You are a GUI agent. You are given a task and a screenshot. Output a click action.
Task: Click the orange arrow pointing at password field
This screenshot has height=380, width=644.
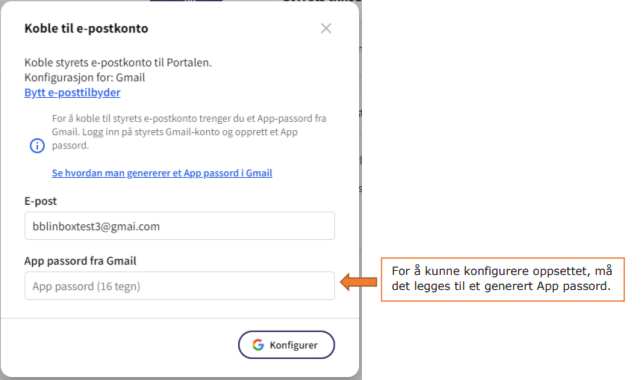coord(359,282)
